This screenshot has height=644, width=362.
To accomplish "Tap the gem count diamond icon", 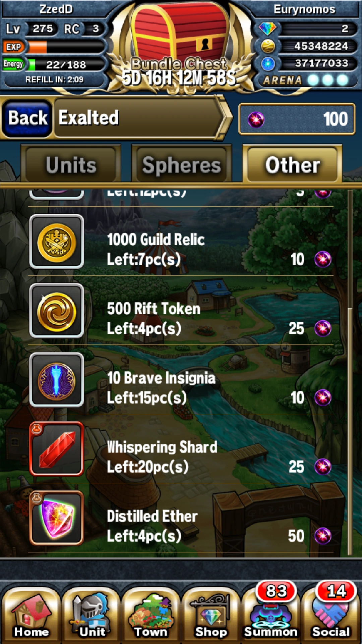I will click(x=267, y=29).
